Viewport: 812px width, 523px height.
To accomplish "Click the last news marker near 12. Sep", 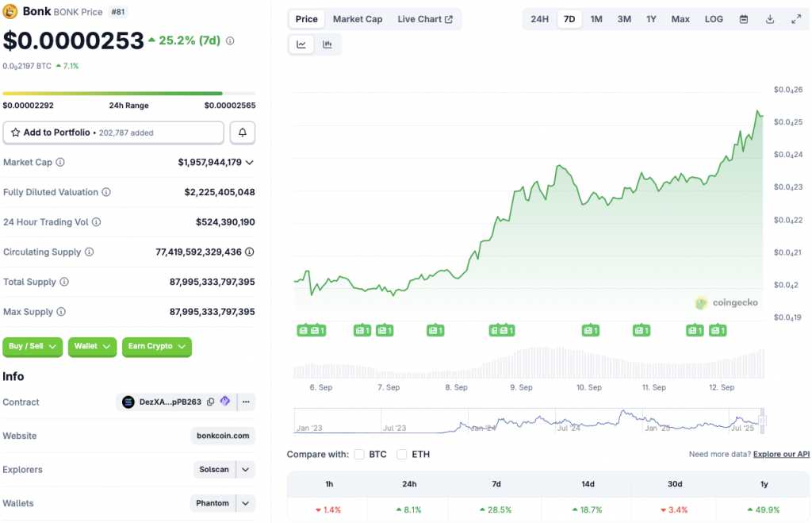I will (718, 330).
